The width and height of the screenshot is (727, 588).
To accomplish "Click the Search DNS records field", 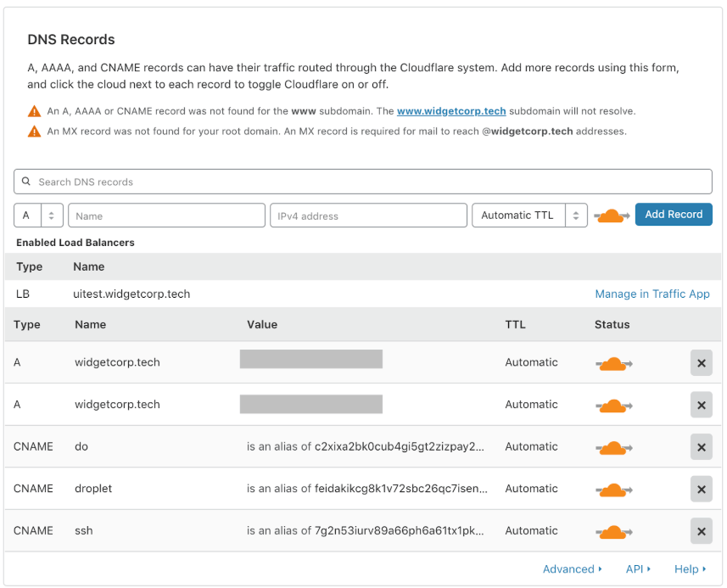I will tap(365, 182).
